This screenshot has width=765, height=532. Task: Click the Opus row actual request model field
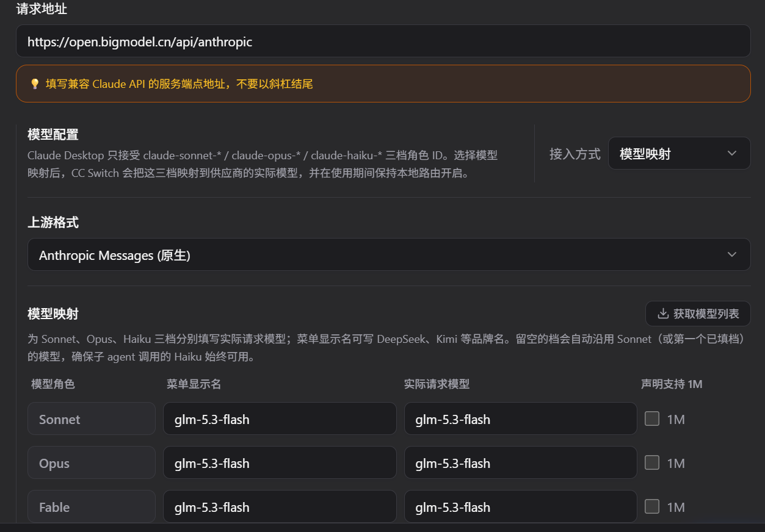point(521,462)
